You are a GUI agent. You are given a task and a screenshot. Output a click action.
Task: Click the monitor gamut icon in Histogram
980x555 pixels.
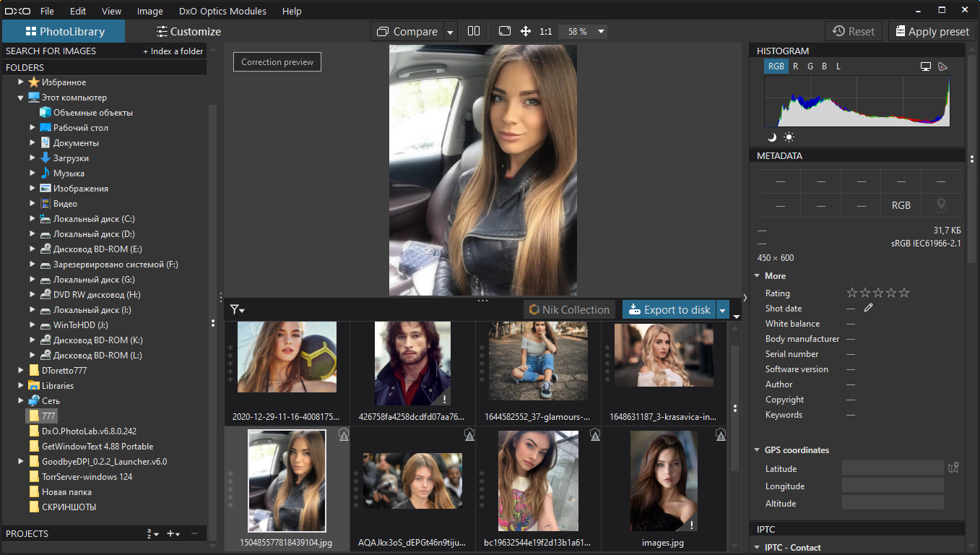click(926, 66)
